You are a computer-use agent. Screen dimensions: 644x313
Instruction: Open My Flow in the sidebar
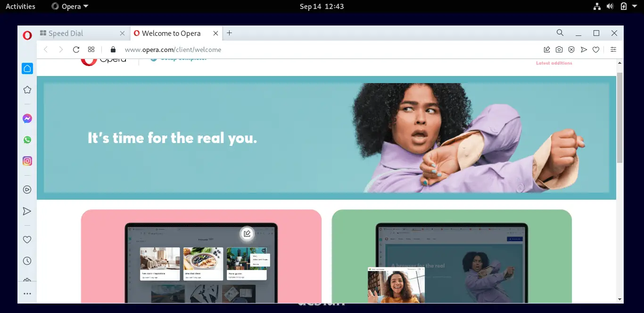tap(27, 211)
